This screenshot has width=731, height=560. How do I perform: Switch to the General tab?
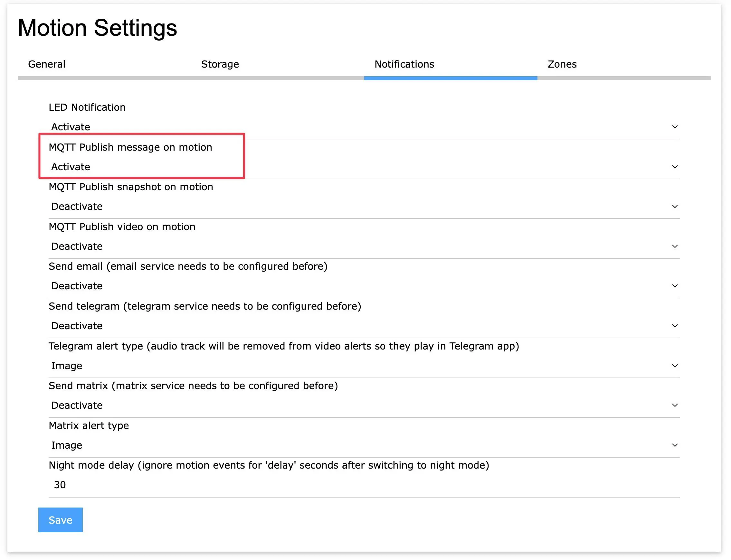pyautogui.click(x=47, y=64)
